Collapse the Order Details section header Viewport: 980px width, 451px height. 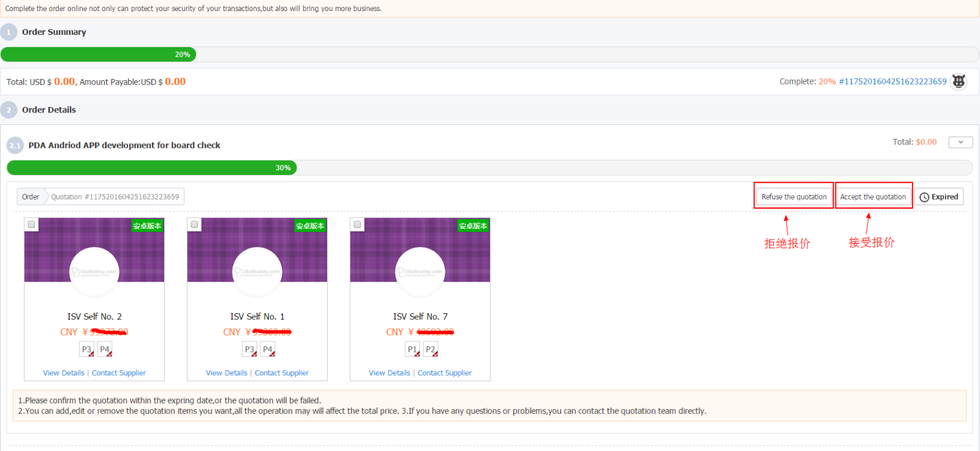pos(49,110)
